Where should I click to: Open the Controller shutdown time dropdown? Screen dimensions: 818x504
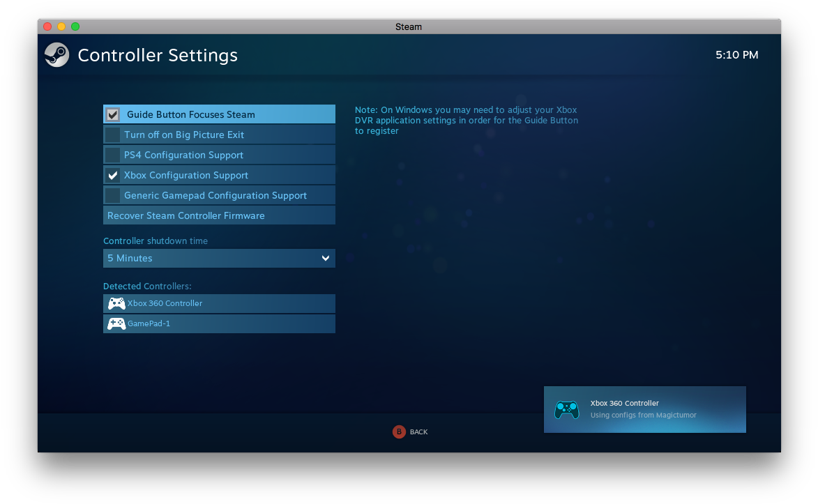tap(219, 258)
